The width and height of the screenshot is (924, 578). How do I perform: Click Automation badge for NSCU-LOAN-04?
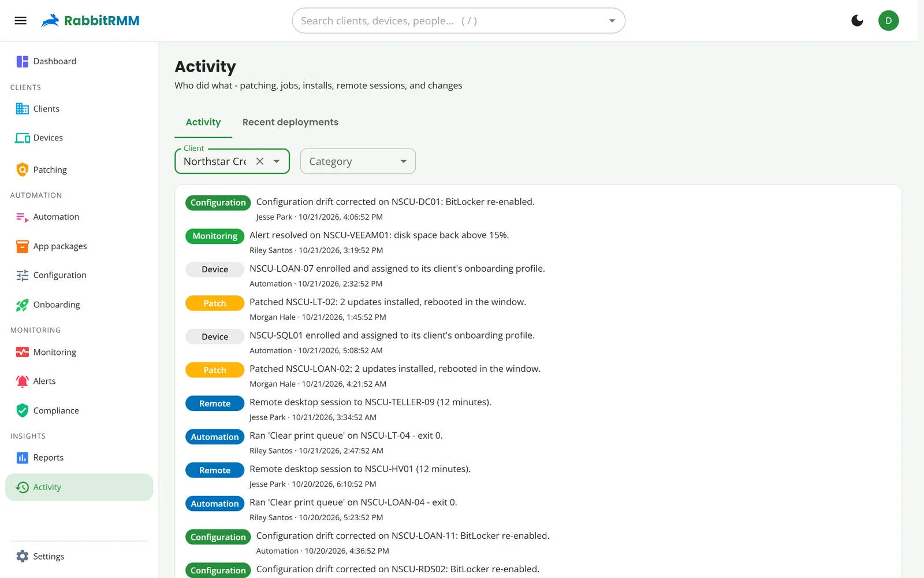point(215,504)
